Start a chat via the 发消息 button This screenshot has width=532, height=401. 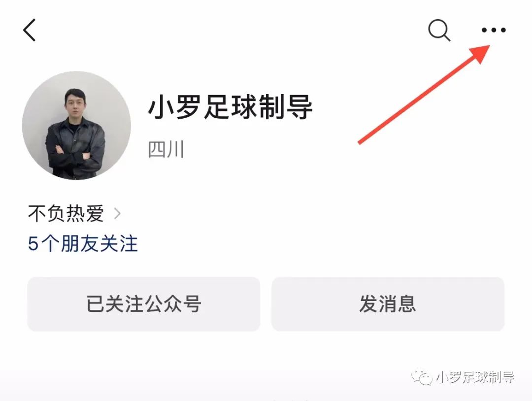click(x=388, y=303)
